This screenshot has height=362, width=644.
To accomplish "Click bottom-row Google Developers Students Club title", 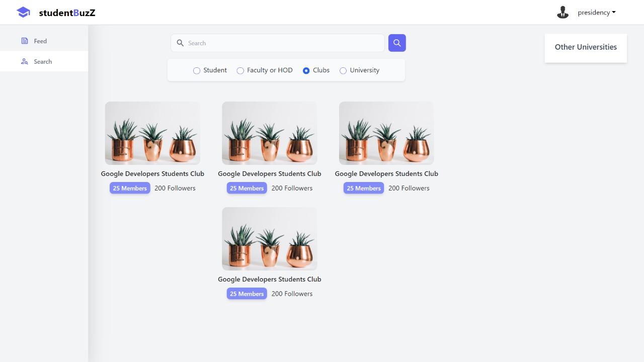I will tap(270, 279).
